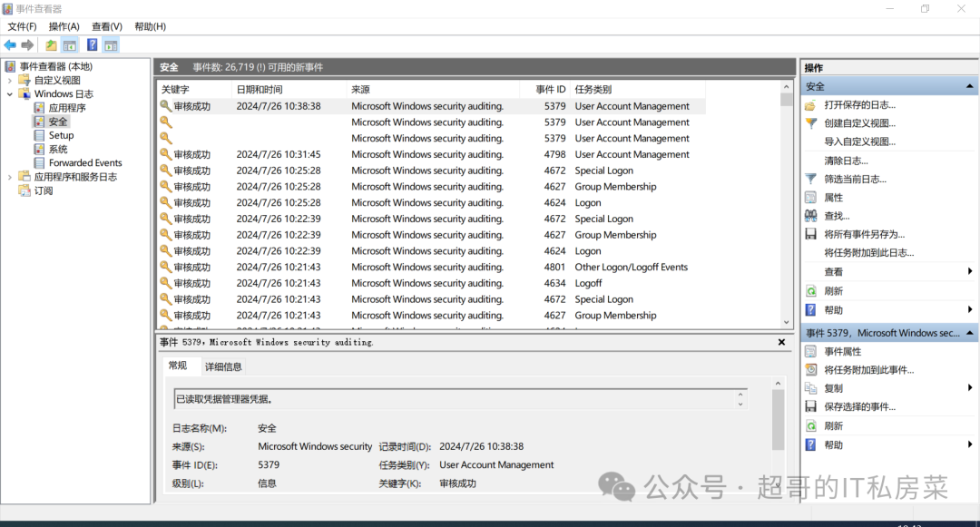
Task: Click the create custom view funnel icon
Action: (810, 123)
